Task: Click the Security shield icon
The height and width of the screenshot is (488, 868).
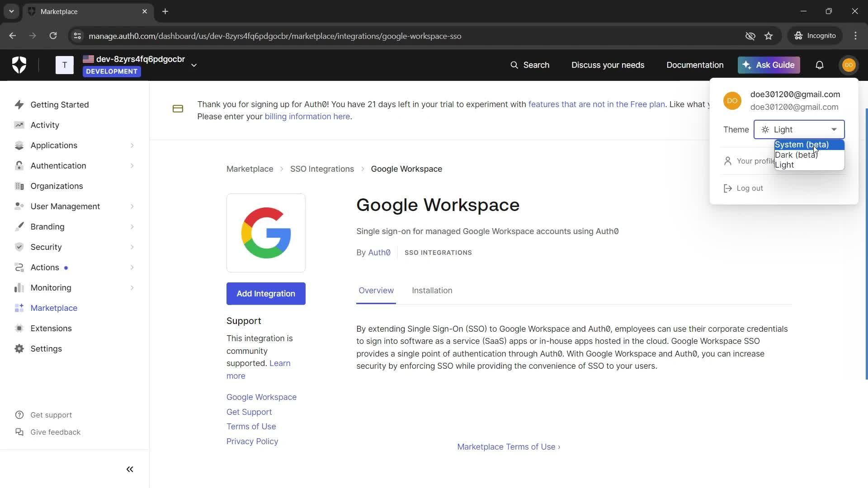Action: 19,247
